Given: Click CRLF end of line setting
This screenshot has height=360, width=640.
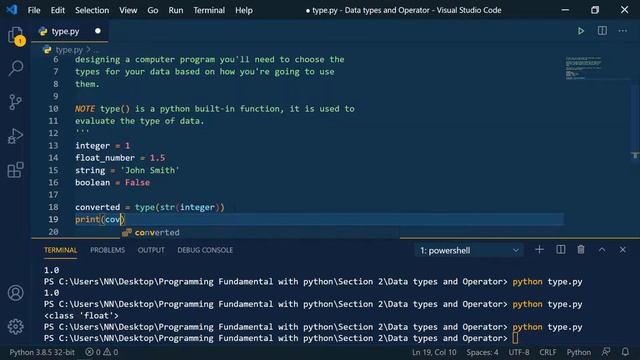Looking at the screenshot, I should point(548,352).
